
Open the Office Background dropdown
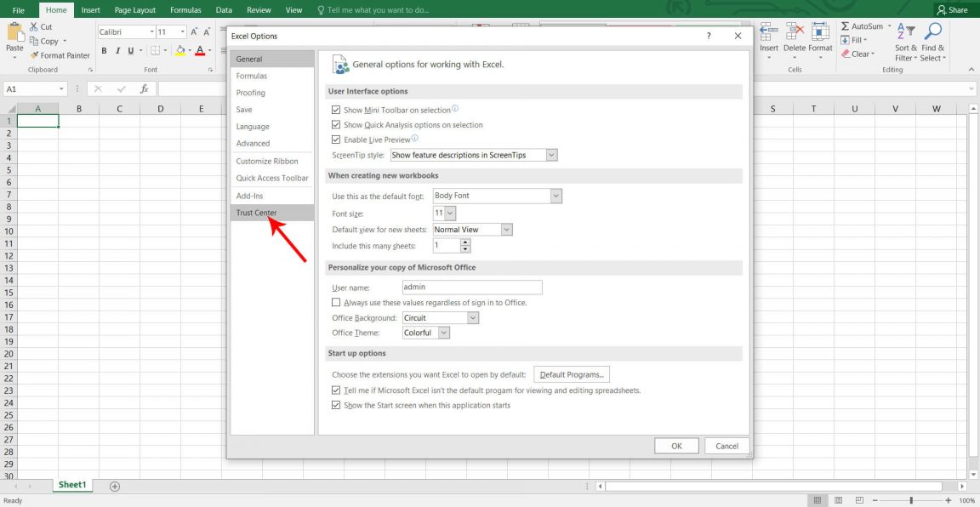(x=473, y=317)
